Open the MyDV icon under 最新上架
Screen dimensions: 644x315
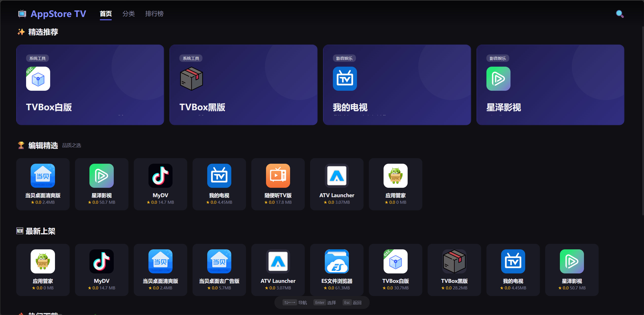tap(102, 261)
